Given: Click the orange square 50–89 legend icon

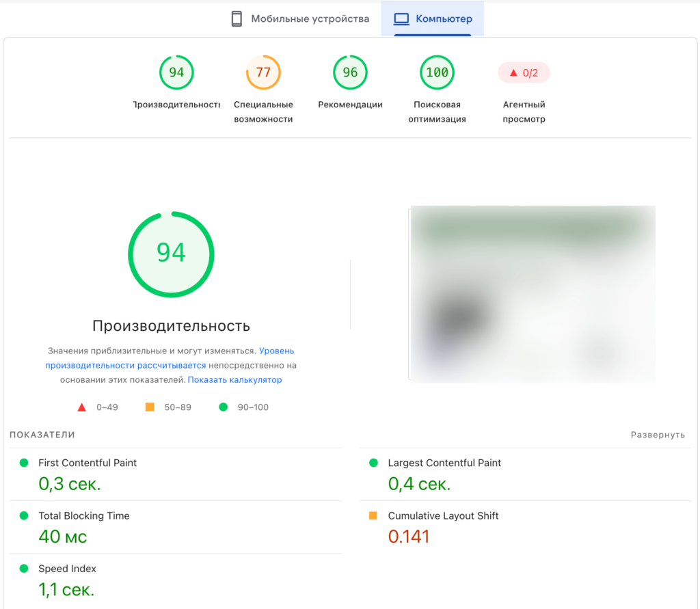Looking at the screenshot, I should 150,407.
